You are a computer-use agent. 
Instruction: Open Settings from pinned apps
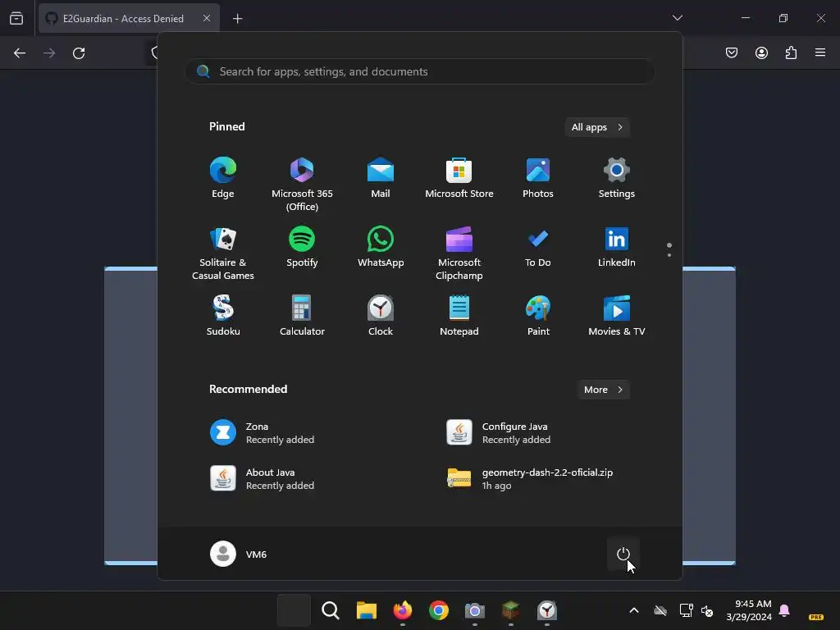(x=617, y=178)
